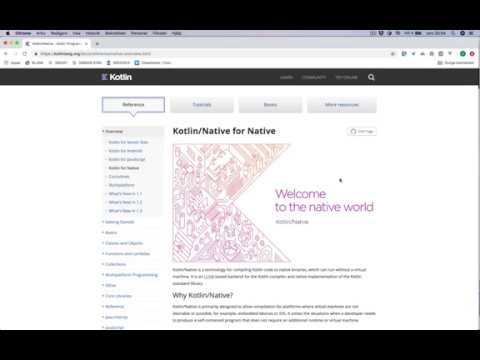Screen dimensions: 480x360
Task: Click the green profile avatar in Chrome toolbar
Action: 463,54
